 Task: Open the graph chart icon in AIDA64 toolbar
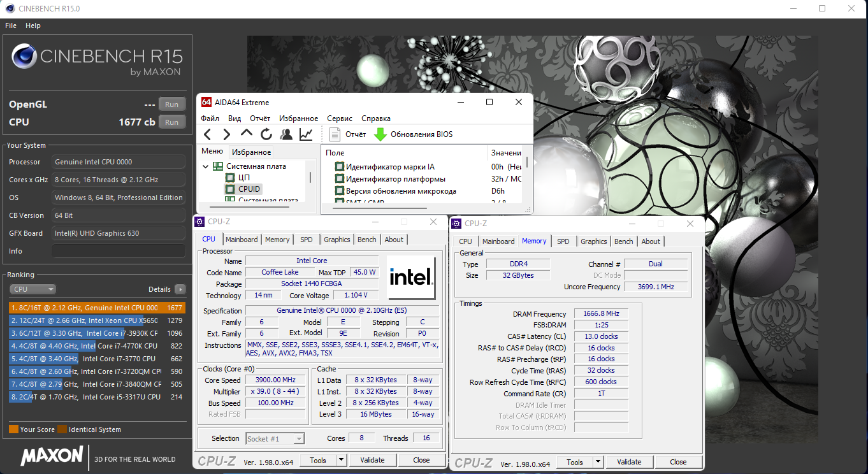tap(306, 134)
